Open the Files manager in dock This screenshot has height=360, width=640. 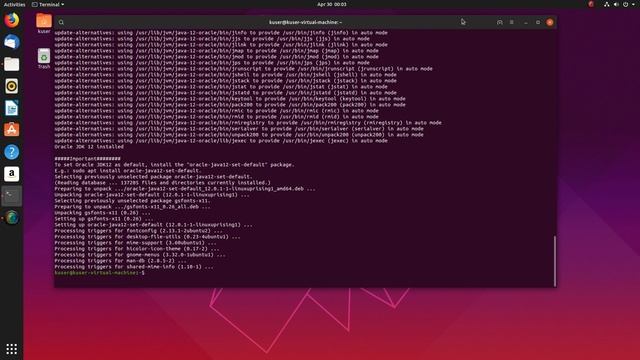[x=11, y=64]
